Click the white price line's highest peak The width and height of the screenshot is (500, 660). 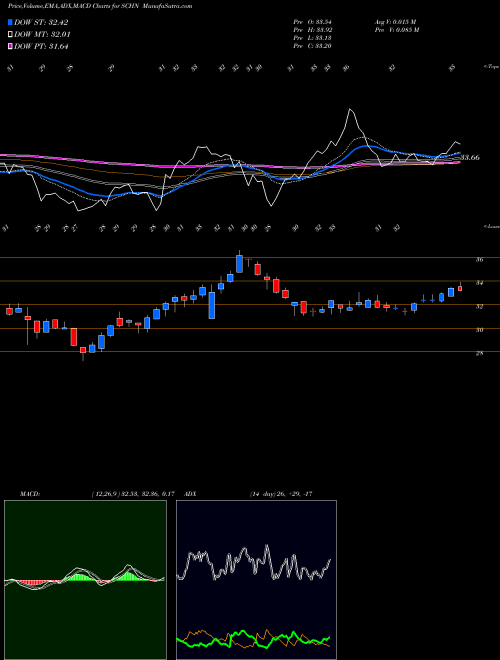coord(350,110)
